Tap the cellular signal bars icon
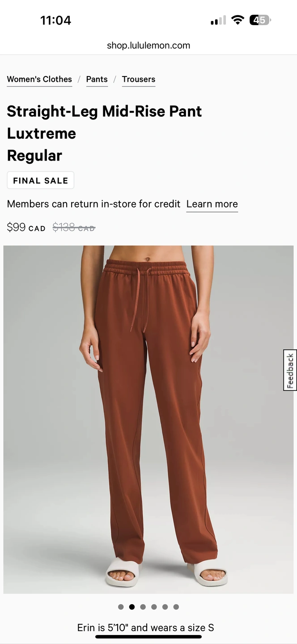Image resolution: width=297 pixels, height=644 pixels. tap(218, 21)
